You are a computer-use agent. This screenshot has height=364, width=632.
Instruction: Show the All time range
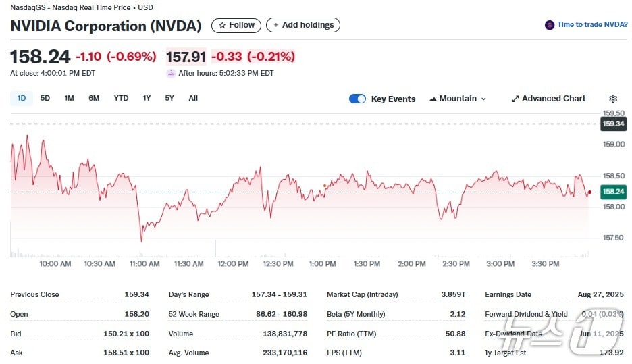coord(193,98)
